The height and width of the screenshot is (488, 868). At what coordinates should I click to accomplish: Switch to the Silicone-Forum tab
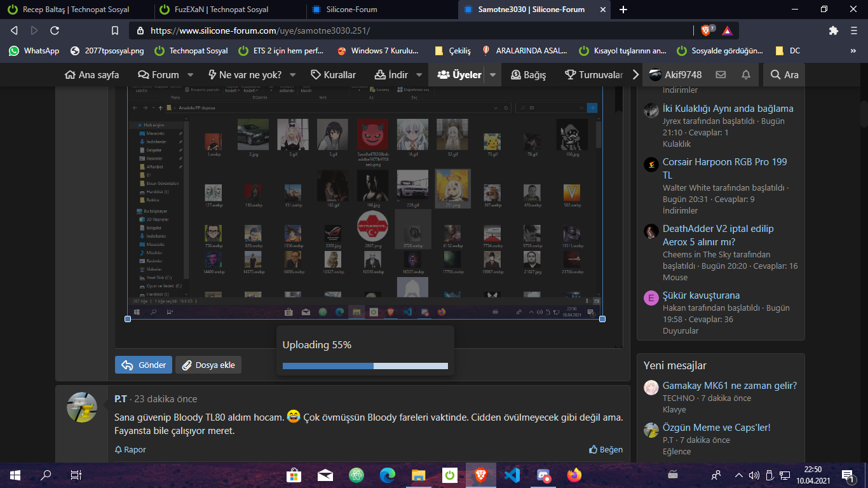click(381, 10)
